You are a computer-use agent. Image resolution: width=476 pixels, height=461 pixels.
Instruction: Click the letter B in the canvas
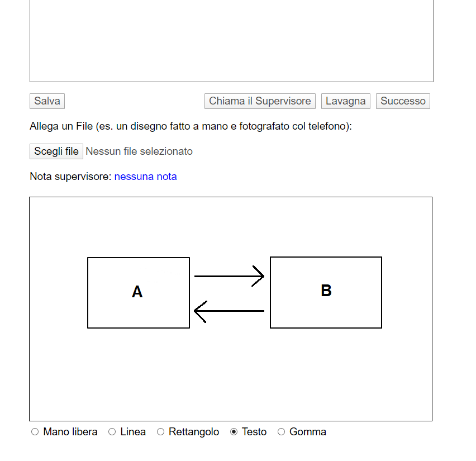pos(326,291)
